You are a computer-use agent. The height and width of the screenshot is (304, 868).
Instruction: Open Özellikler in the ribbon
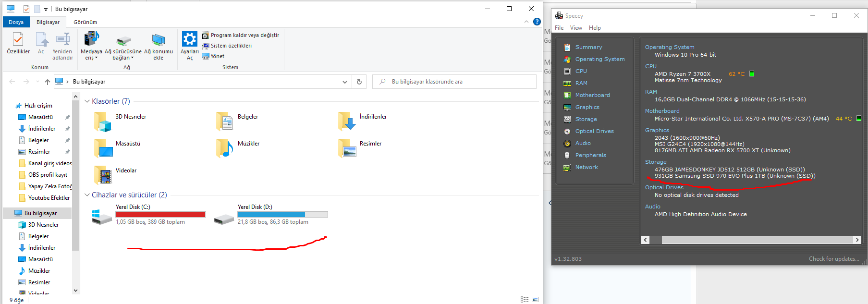[x=18, y=43]
